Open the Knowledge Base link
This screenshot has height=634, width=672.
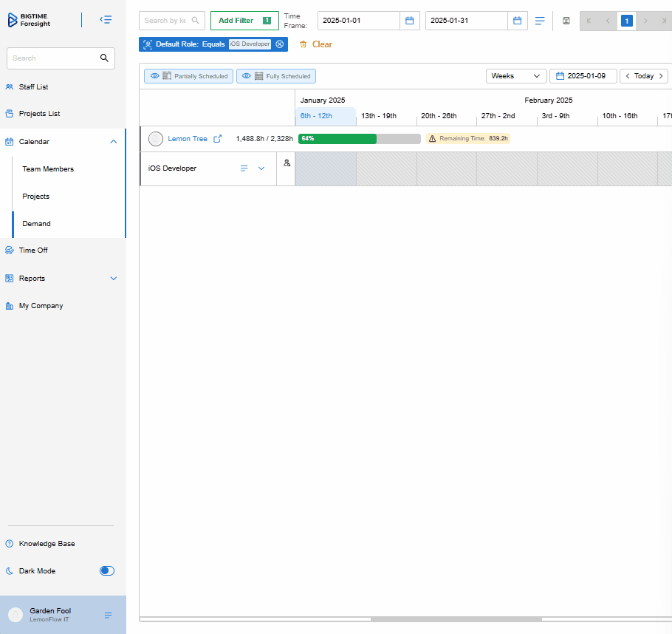pos(47,544)
